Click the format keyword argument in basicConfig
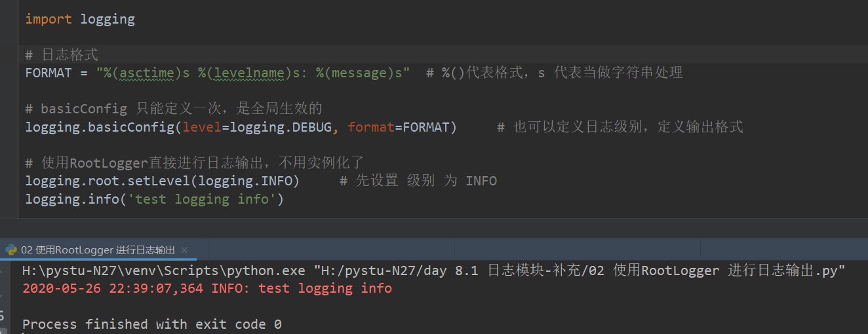 (x=371, y=126)
